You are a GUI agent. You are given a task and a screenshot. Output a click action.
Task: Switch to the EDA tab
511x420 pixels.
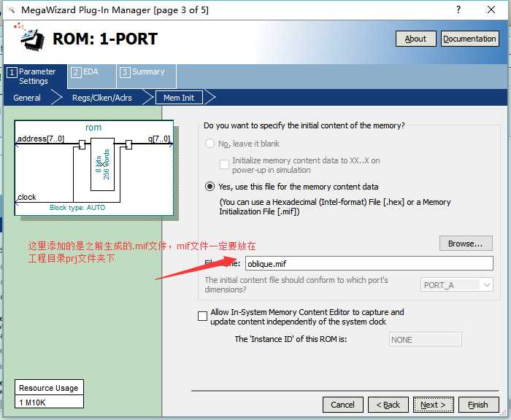91,76
